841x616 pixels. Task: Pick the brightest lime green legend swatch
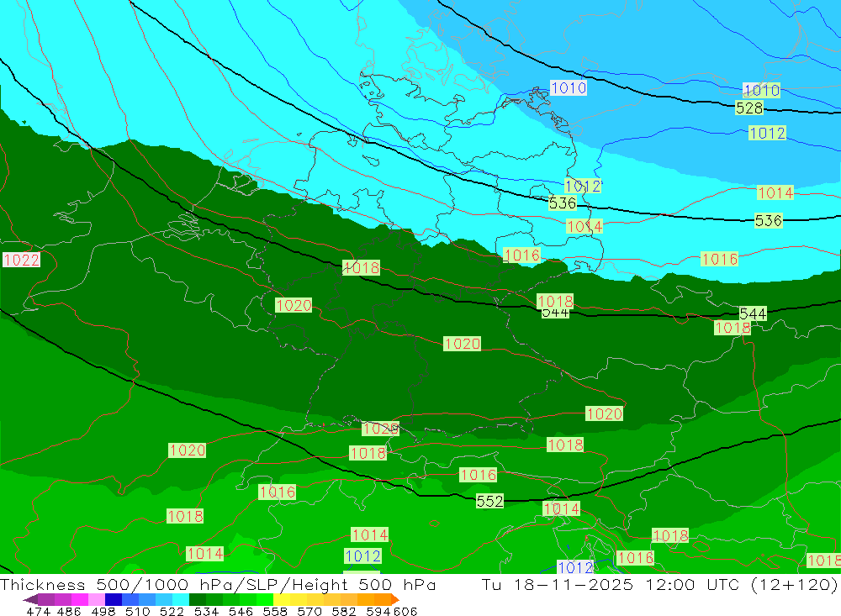tap(265, 599)
